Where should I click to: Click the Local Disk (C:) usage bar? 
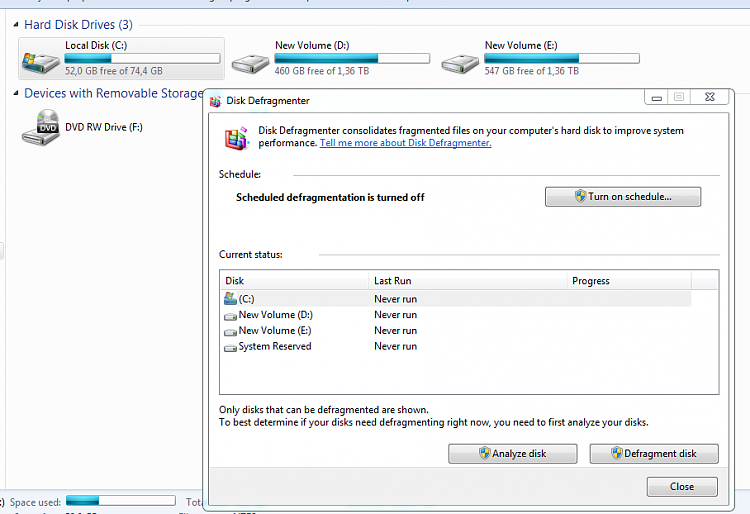point(142,58)
